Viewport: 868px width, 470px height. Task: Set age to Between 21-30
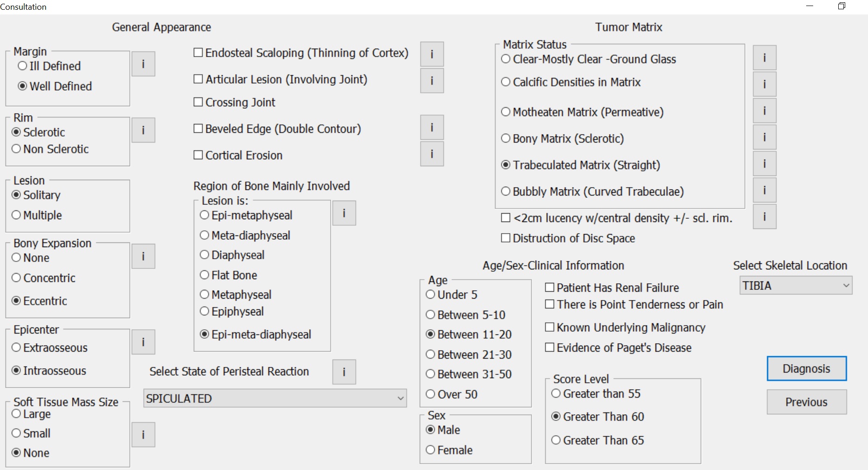[x=469, y=354]
